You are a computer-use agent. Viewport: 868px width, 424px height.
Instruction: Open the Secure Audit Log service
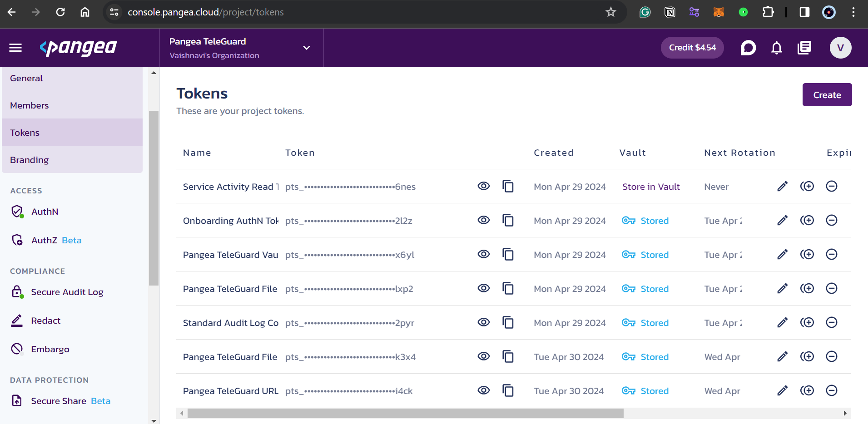[x=57, y=292]
